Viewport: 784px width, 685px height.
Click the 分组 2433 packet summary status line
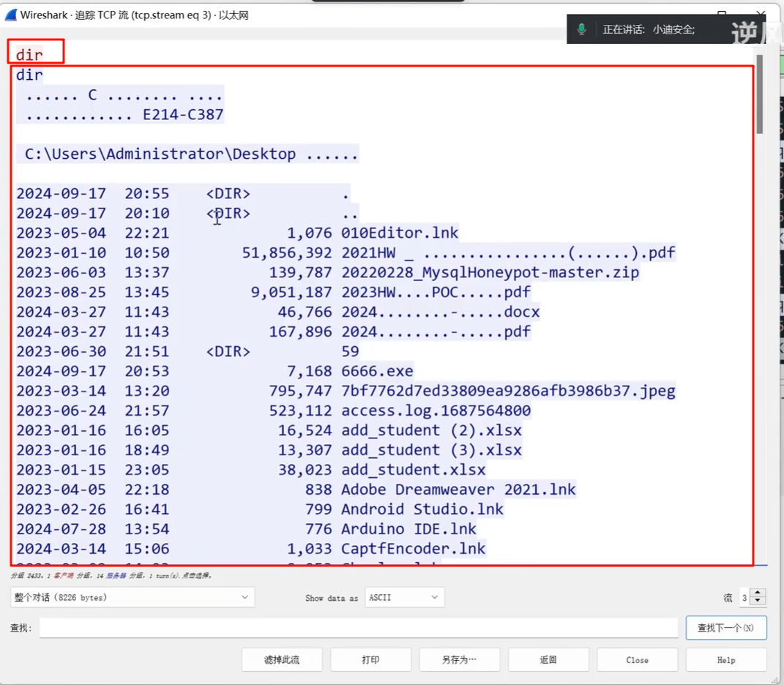(111, 575)
